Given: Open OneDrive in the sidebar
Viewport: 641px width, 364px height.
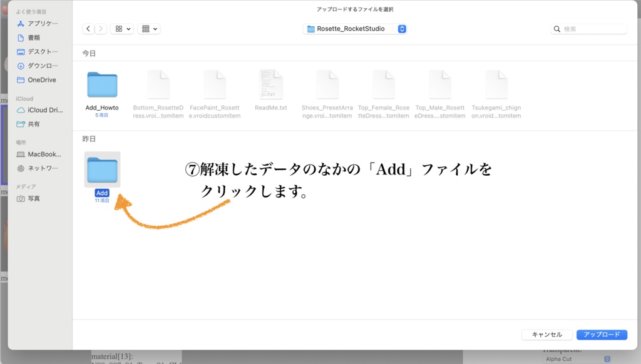Looking at the screenshot, I should (x=37, y=79).
